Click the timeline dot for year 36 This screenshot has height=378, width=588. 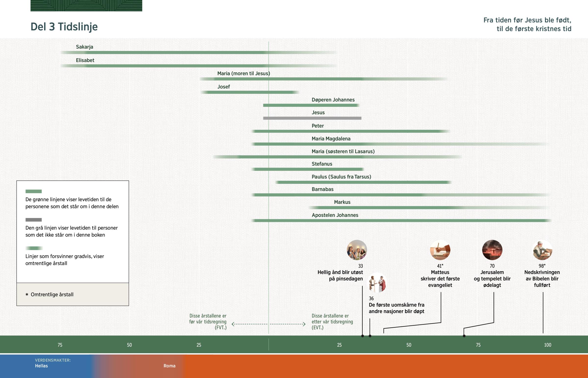(370, 336)
